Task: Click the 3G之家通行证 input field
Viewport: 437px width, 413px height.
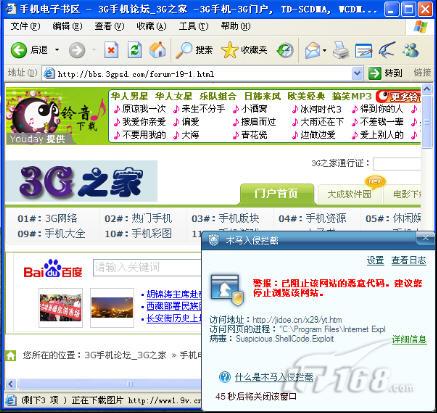Action: pyautogui.click(x=397, y=164)
